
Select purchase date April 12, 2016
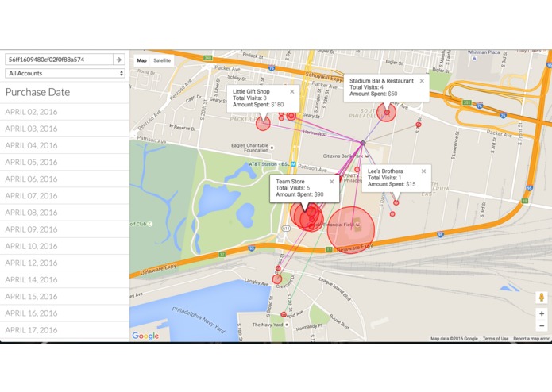tap(65, 263)
